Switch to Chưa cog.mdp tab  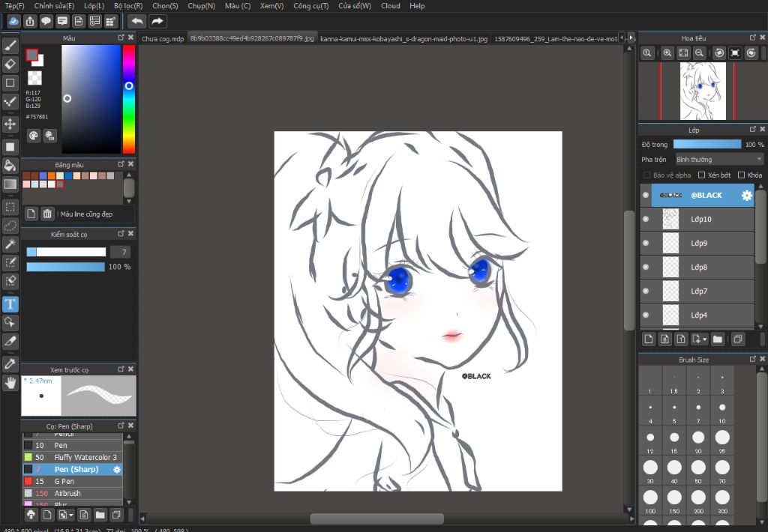[x=163, y=39]
